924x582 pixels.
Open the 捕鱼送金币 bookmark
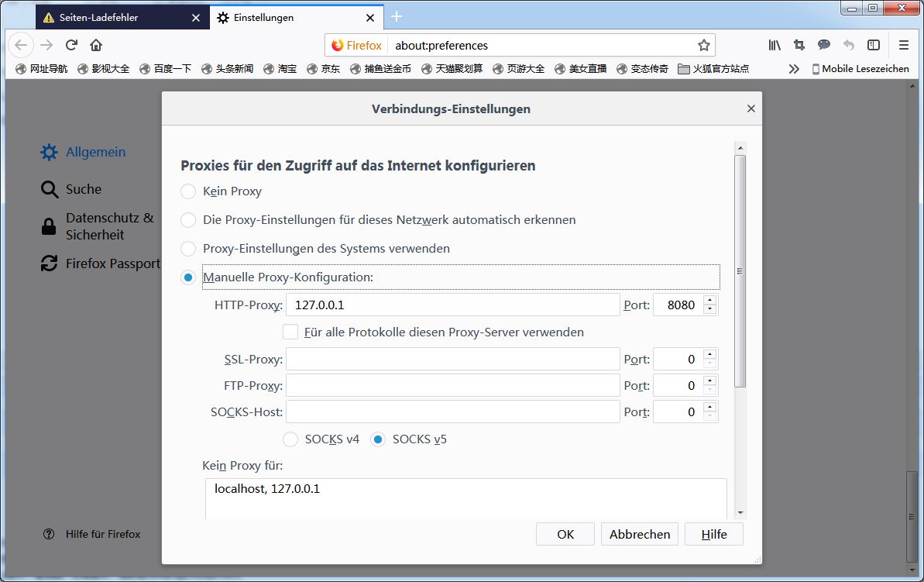click(x=381, y=69)
